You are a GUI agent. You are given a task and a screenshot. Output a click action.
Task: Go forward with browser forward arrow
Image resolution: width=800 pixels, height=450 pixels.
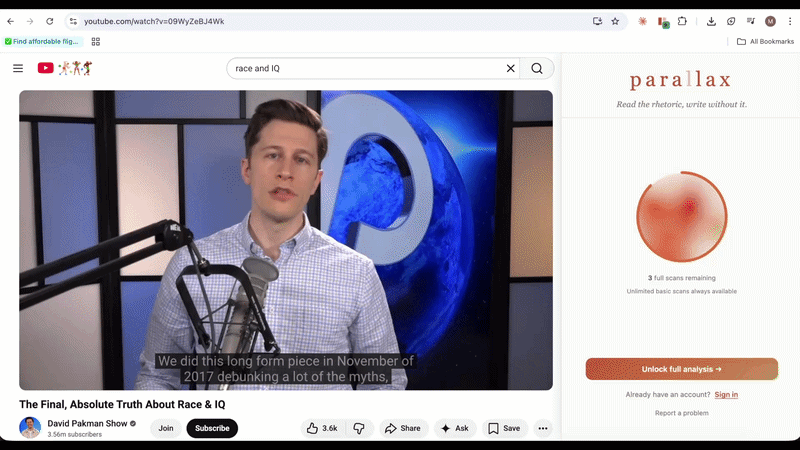tap(30, 21)
